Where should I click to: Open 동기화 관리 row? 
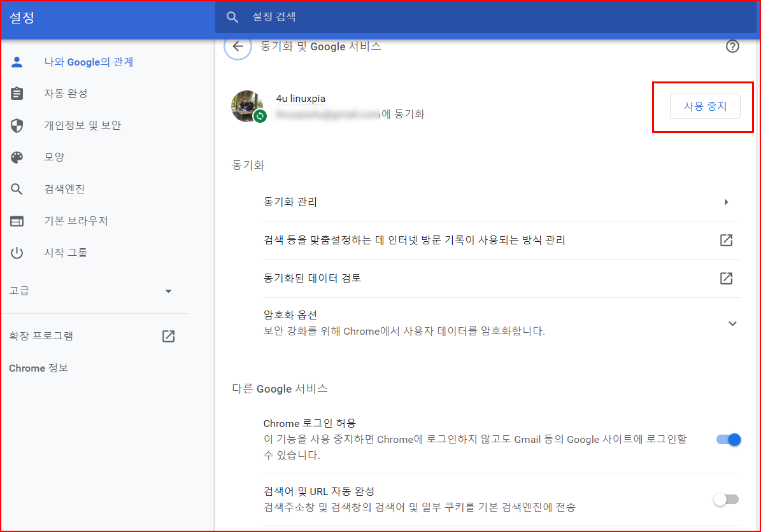(501, 202)
